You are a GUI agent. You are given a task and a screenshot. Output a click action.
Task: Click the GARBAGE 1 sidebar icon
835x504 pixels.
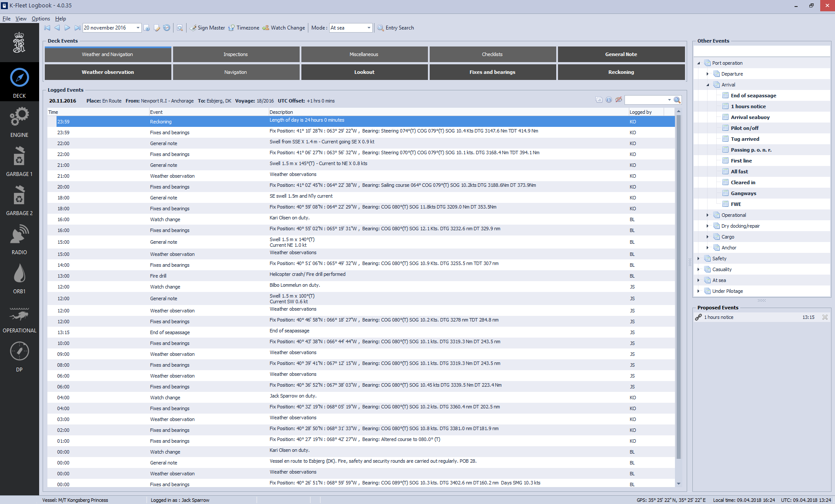point(19,161)
